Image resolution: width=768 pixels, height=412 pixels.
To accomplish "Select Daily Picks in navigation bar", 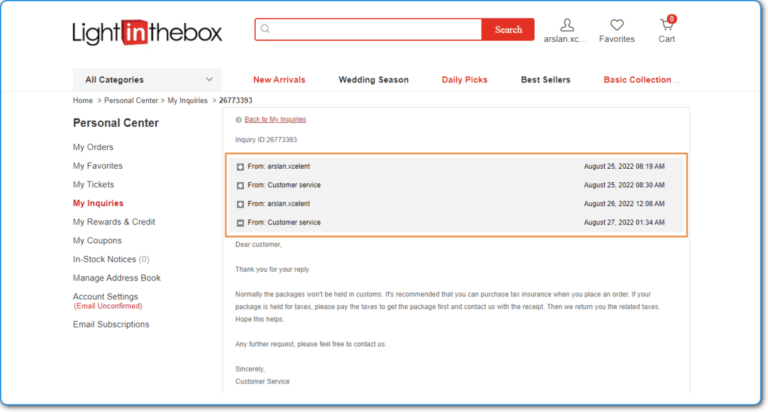I will pyautogui.click(x=465, y=80).
